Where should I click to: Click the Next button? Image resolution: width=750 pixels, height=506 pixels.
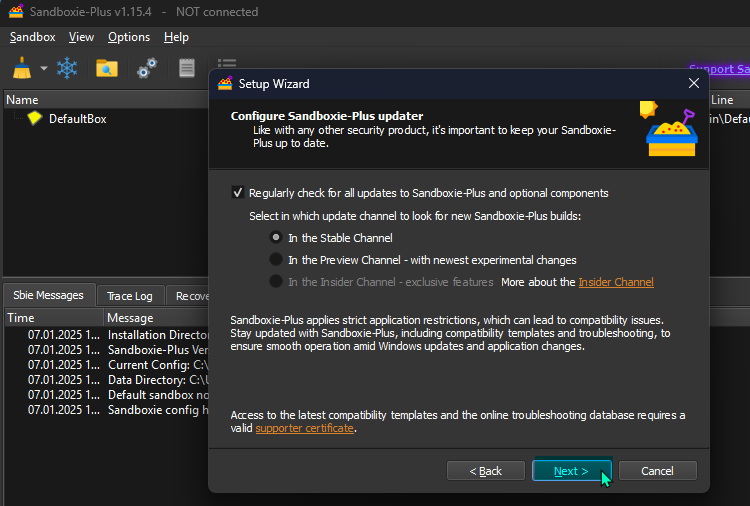pos(572,471)
